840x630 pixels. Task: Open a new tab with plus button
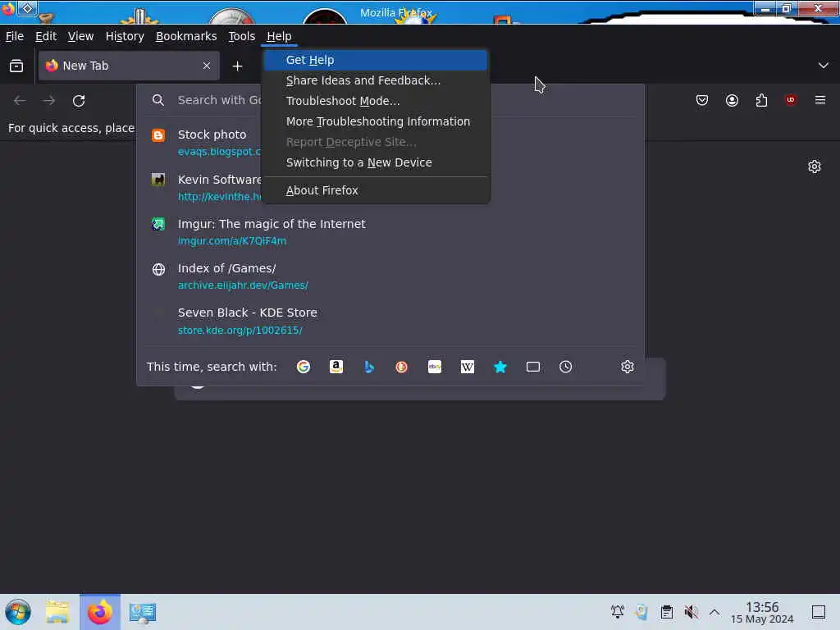[x=237, y=66]
